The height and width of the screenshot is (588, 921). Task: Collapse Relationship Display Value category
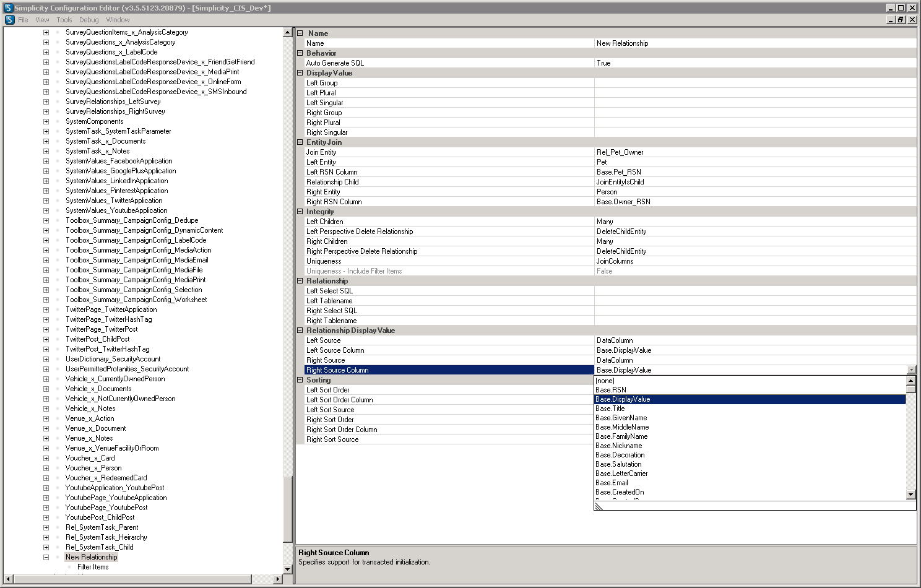[x=300, y=331]
